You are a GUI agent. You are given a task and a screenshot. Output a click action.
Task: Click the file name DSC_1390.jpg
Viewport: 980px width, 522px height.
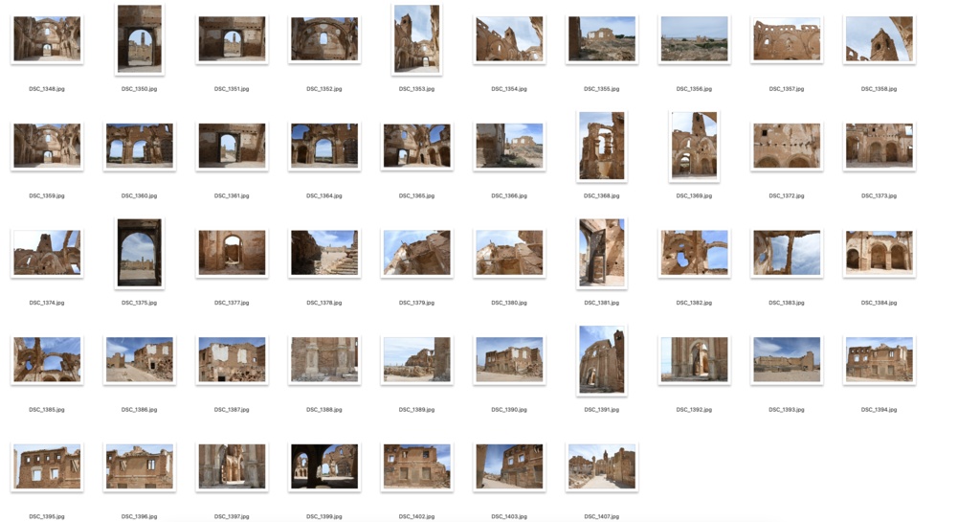[x=509, y=410]
